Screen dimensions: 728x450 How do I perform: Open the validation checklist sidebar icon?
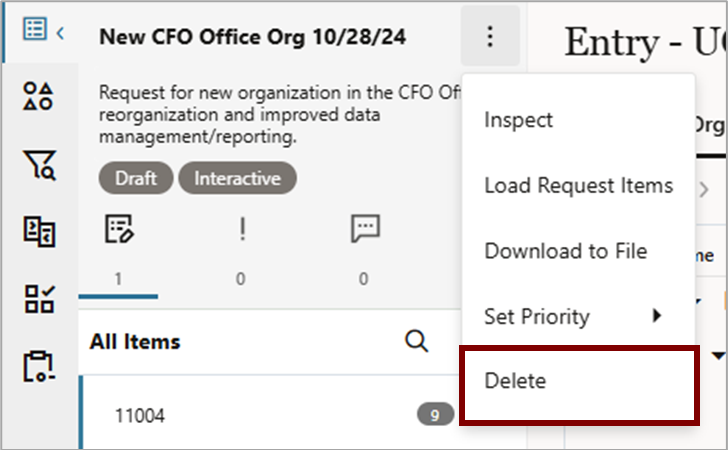(38, 298)
